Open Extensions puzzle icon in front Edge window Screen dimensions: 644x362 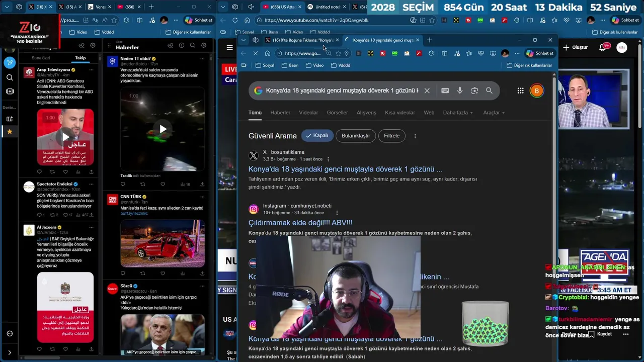[x=431, y=53]
